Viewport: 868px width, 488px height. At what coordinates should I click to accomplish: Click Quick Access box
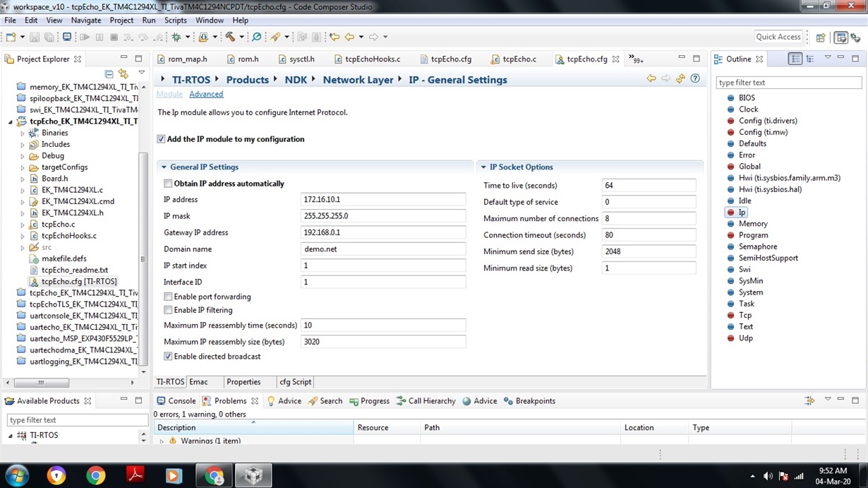tap(778, 37)
